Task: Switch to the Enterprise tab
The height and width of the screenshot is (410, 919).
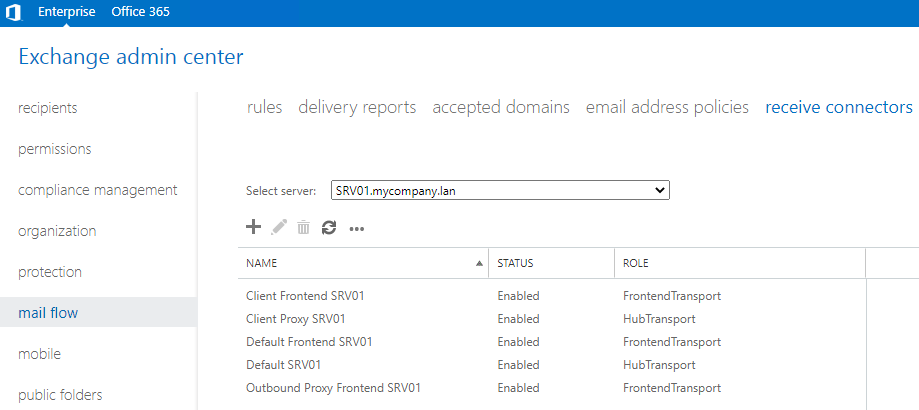Action: 66,12
